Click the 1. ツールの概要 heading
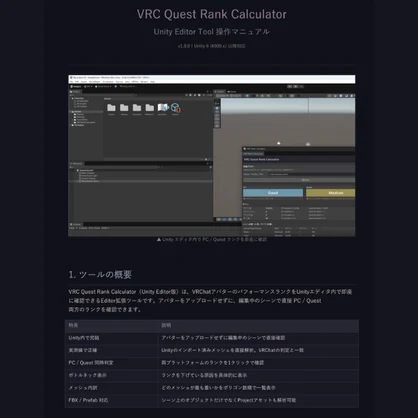 tap(100, 275)
